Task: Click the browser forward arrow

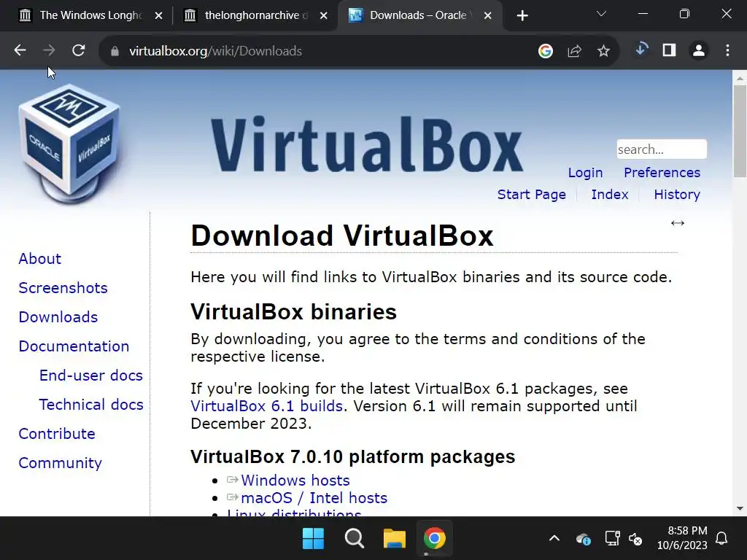Action: tap(49, 50)
